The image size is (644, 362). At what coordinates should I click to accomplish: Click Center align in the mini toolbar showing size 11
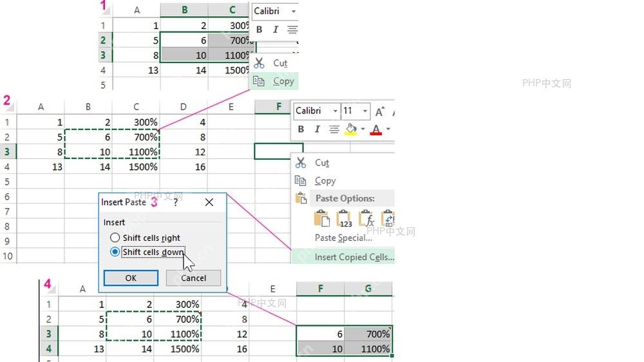[334, 129]
